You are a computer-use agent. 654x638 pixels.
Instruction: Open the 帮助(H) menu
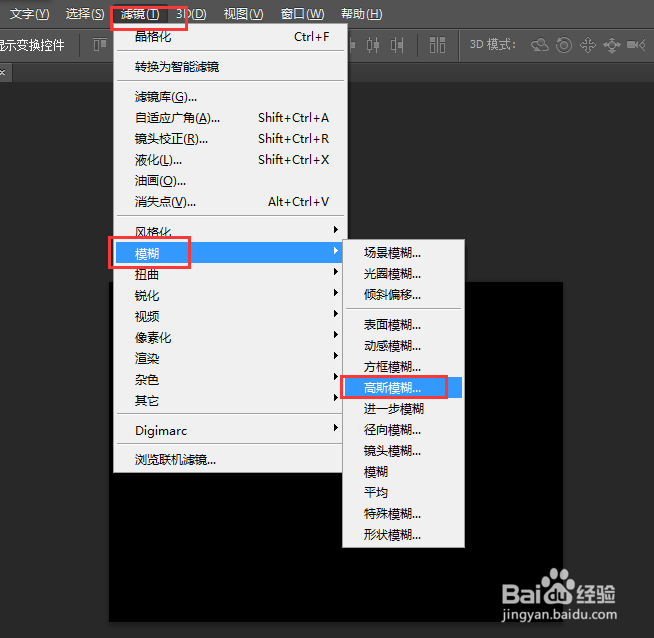[361, 14]
